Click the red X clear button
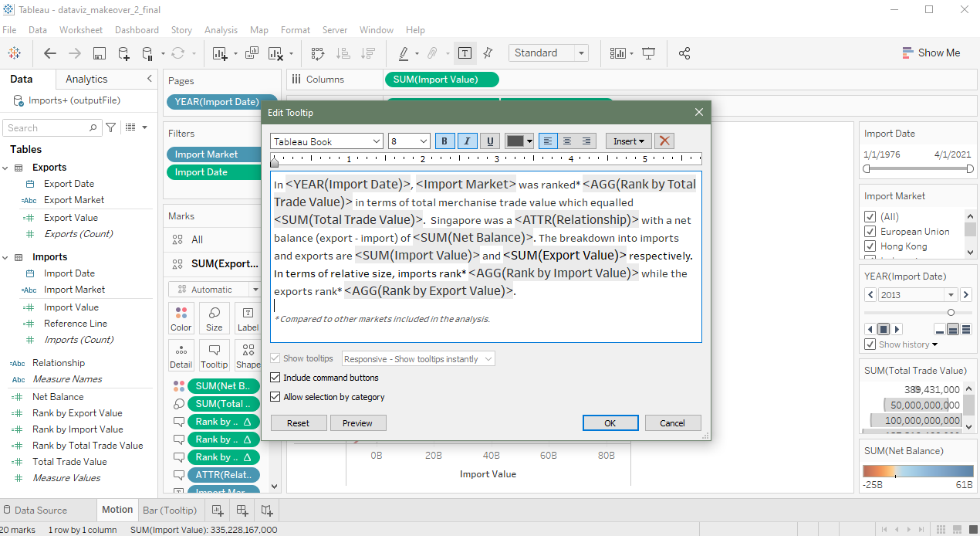The width and height of the screenshot is (980, 536). pos(665,141)
